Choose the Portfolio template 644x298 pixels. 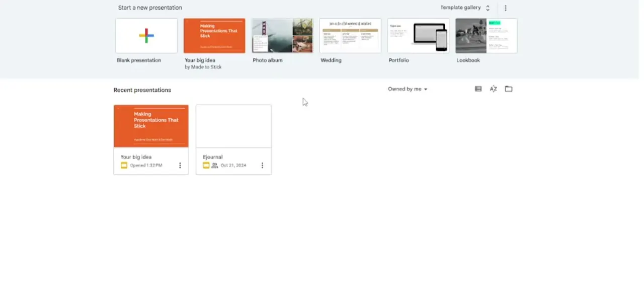(x=418, y=36)
